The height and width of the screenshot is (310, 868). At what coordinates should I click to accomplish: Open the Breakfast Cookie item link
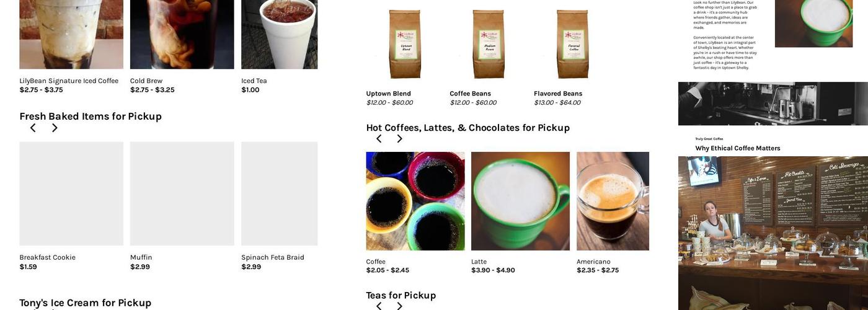point(47,257)
